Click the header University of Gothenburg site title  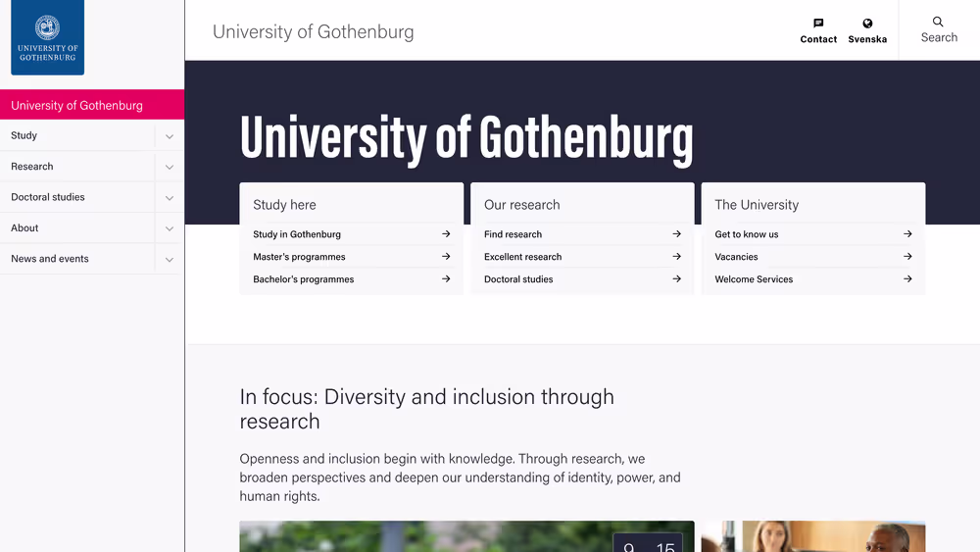314,31
